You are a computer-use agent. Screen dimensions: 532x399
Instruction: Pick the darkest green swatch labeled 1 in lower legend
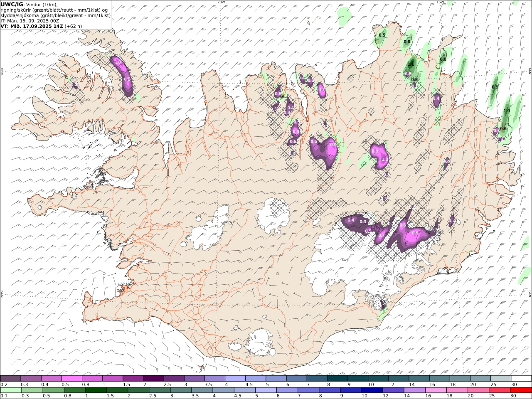[x=96, y=390]
